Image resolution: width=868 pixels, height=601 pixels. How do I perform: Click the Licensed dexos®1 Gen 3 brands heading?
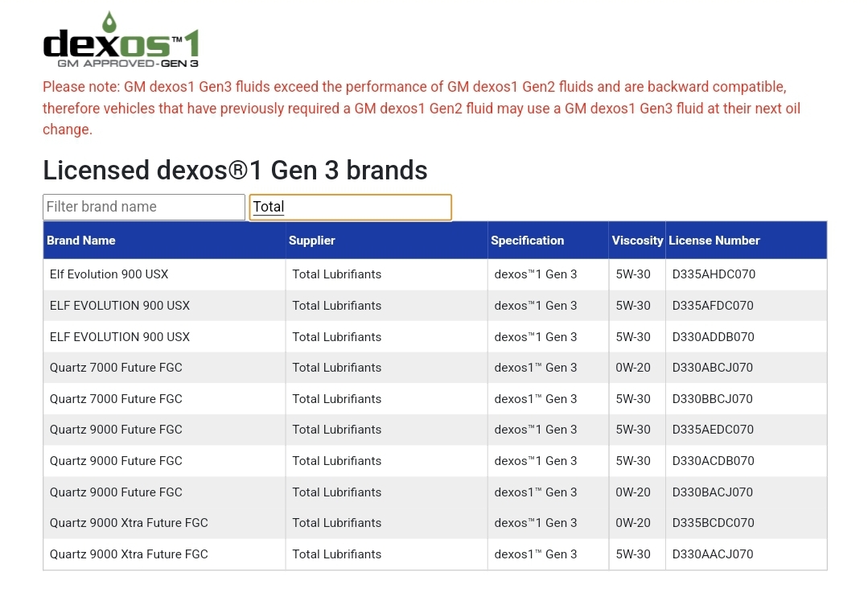pyautogui.click(x=235, y=170)
